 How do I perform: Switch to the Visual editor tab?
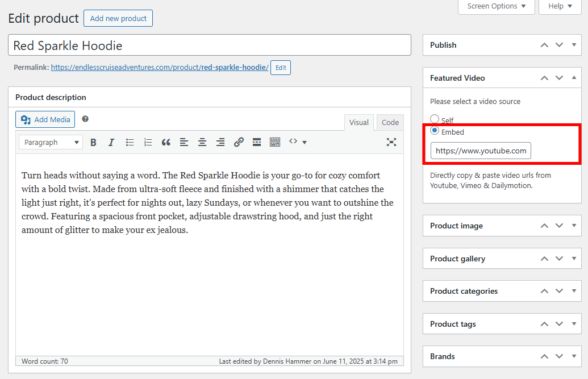point(359,122)
